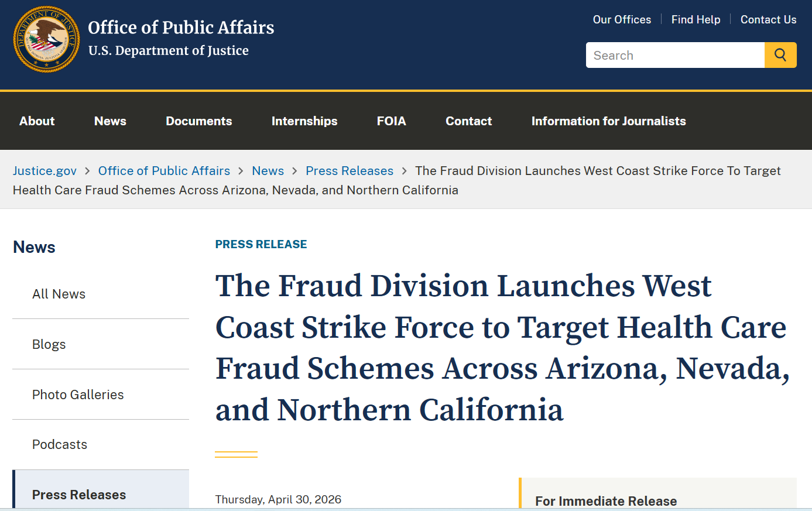Go to Contact Us in header
812x511 pixels.
pyautogui.click(x=768, y=19)
